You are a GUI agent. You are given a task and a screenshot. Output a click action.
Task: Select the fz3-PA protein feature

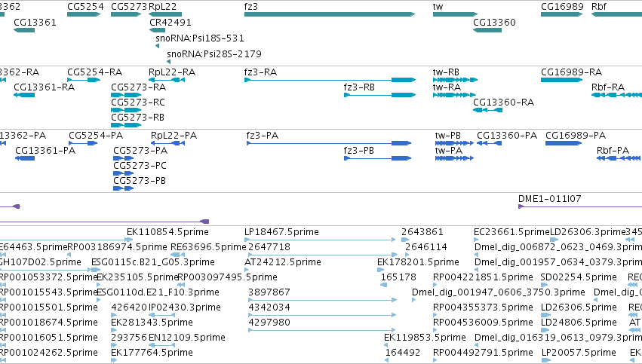click(329, 143)
